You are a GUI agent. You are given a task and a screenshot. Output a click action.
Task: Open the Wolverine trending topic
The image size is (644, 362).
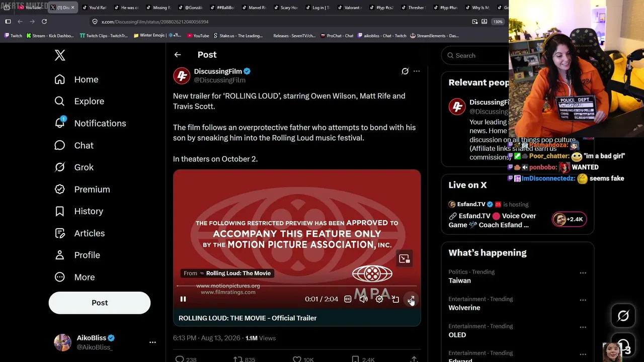[x=464, y=308]
